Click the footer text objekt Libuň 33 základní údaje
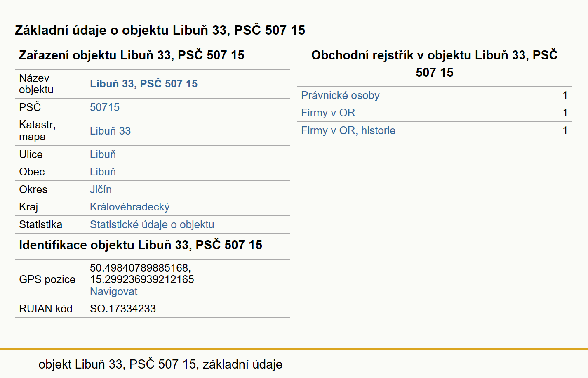588x378 pixels. pos(160,364)
